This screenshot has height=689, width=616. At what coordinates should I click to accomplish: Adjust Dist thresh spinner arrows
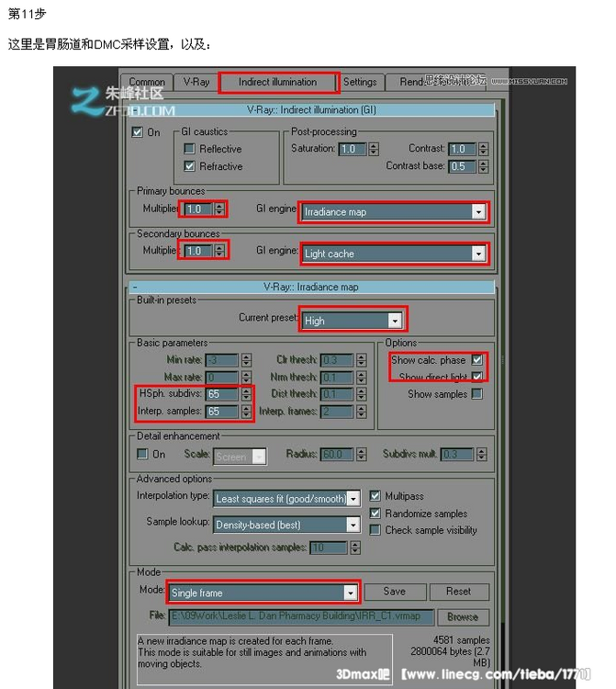click(362, 394)
